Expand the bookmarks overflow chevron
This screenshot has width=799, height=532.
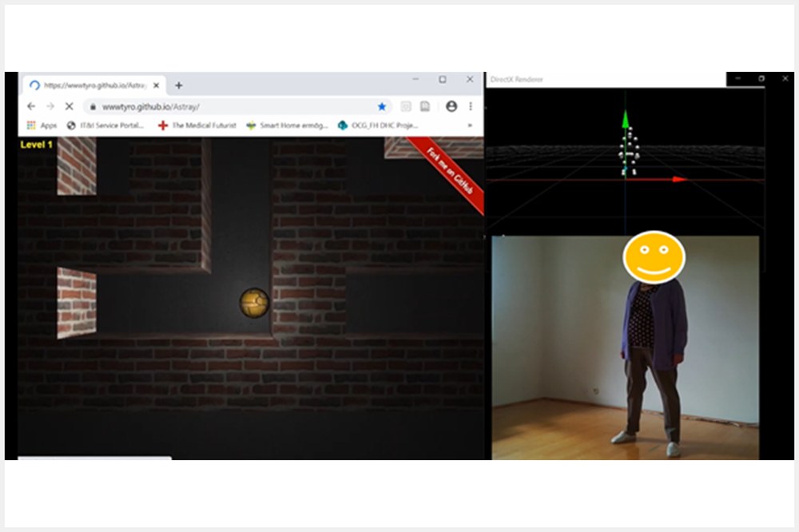point(470,125)
